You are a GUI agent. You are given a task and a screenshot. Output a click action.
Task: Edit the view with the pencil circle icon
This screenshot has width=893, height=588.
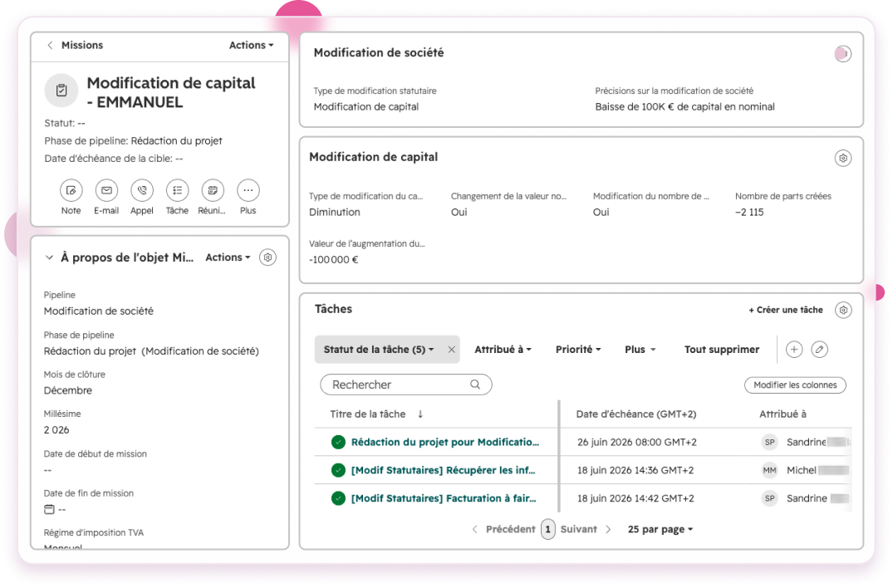[x=819, y=350]
